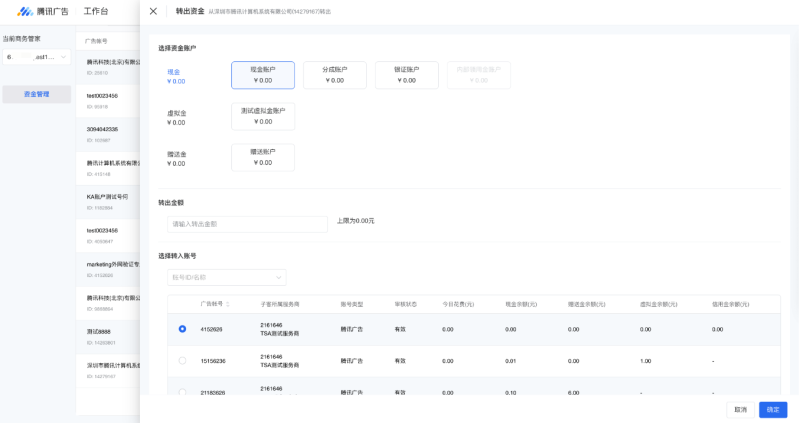Choose the 银证账户 card
800x423 pixels.
point(406,75)
